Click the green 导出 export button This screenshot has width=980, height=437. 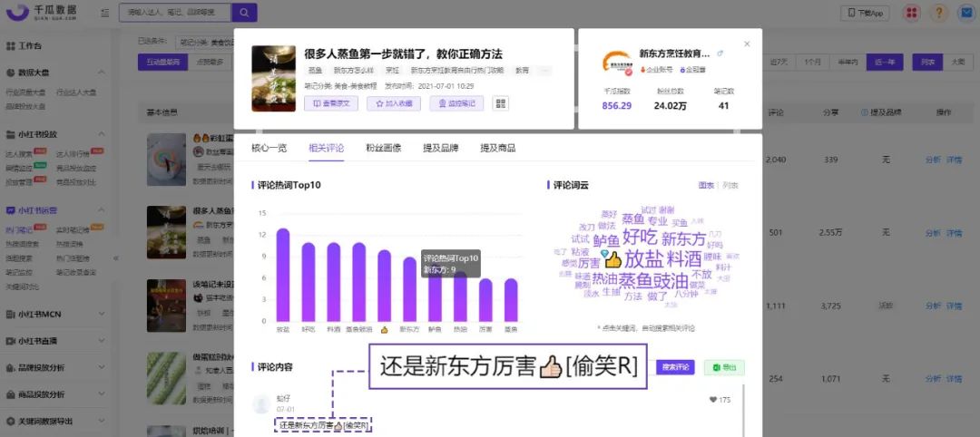(724, 368)
